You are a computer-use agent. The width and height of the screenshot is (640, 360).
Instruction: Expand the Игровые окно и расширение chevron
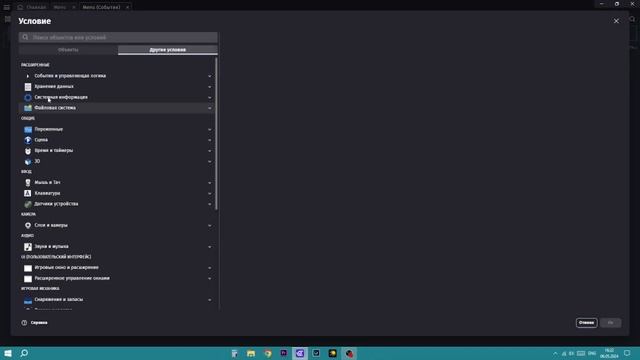[x=210, y=268]
